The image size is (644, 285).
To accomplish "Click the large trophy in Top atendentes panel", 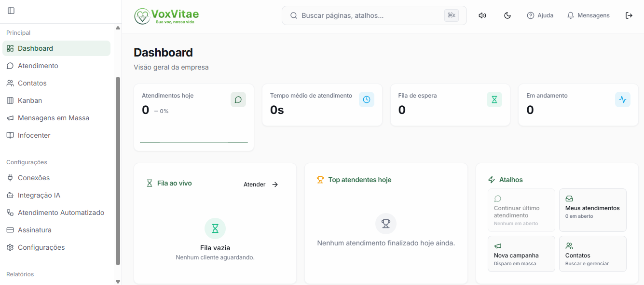I will tap(386, 224).
